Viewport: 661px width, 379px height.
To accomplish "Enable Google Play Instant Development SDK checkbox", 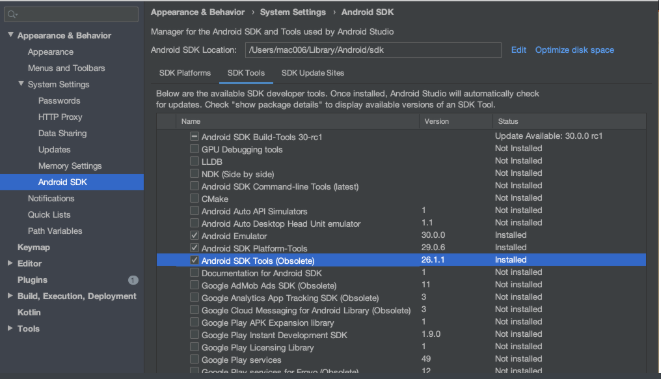I will coord(194,335).
